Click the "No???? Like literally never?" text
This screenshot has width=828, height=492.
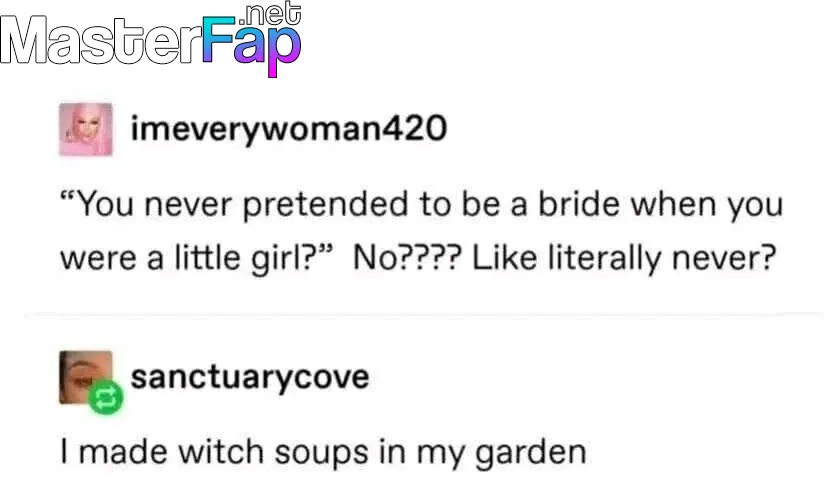564,259
